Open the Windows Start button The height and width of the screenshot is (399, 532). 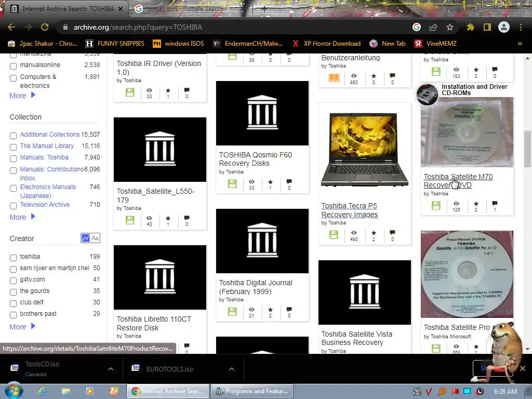(14, 391)
